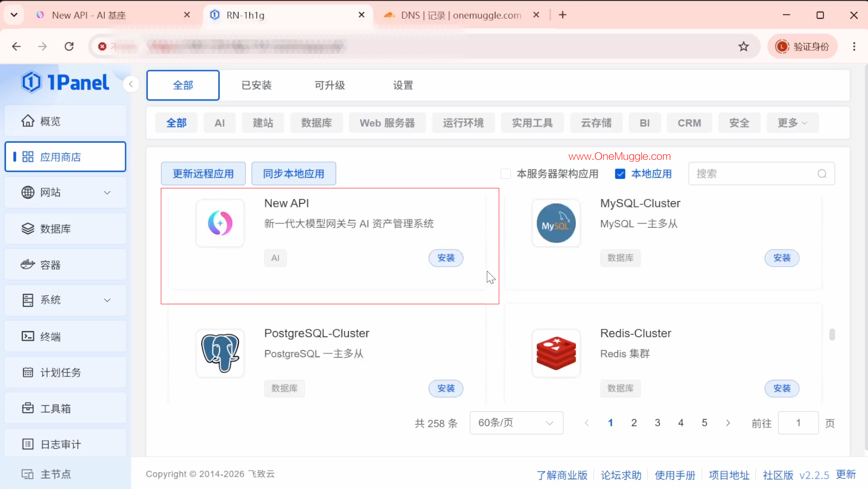Go to page 3 of results
This screenshot has width=868, height=489.
(x=657, y=423)
